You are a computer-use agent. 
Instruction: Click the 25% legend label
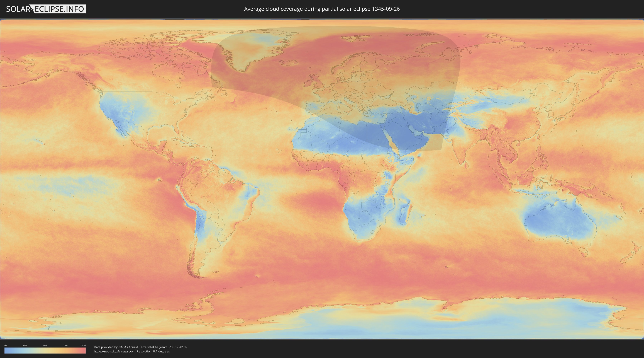pos(25,345)
